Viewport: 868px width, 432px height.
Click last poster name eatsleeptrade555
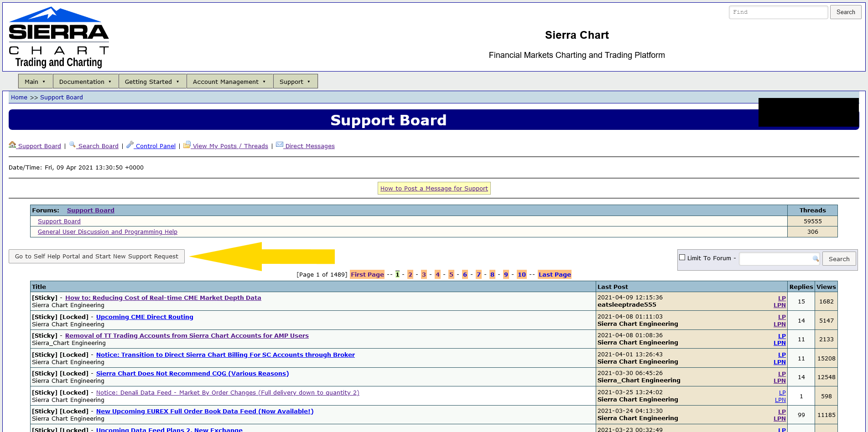coord(627,305)
